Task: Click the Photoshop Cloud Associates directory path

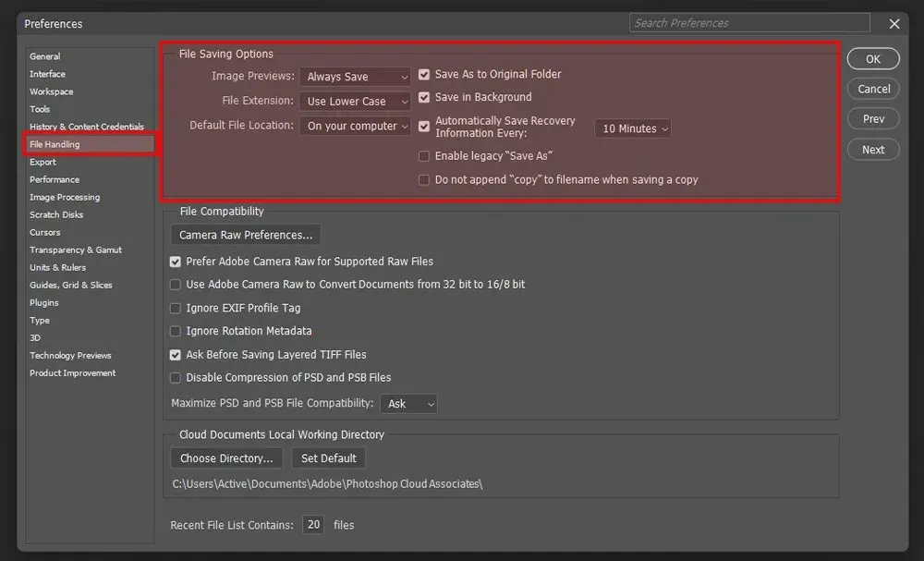Action: pyautogui.click(x=327, y=483)
